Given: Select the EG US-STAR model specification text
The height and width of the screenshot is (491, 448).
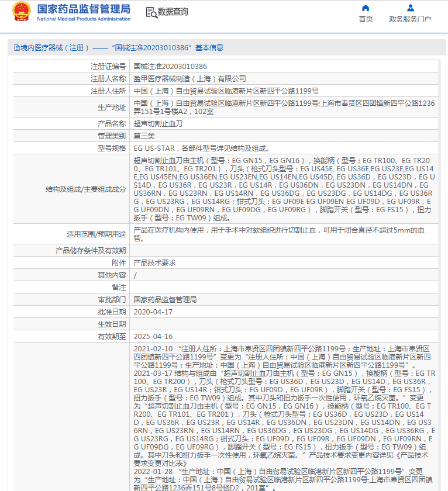Looking at the screenshot, I should [201, 148].
